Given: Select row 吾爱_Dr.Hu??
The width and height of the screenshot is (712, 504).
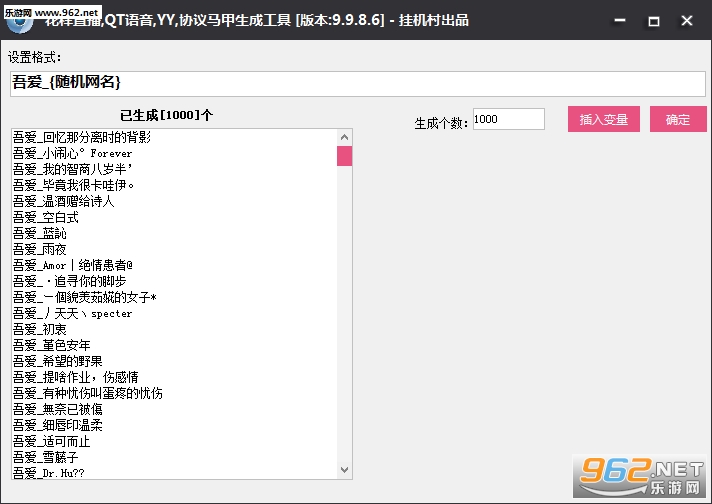Looking at the screenshot, I should coord(174,472).
